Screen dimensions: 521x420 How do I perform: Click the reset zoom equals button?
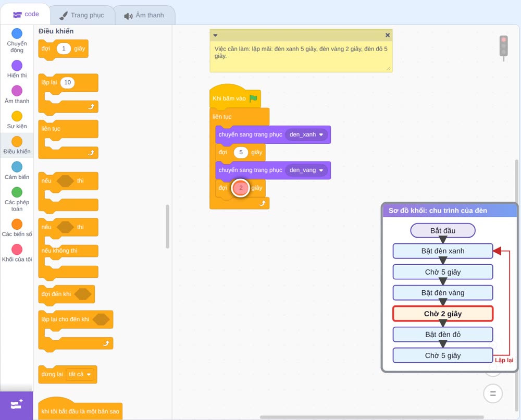493,393
